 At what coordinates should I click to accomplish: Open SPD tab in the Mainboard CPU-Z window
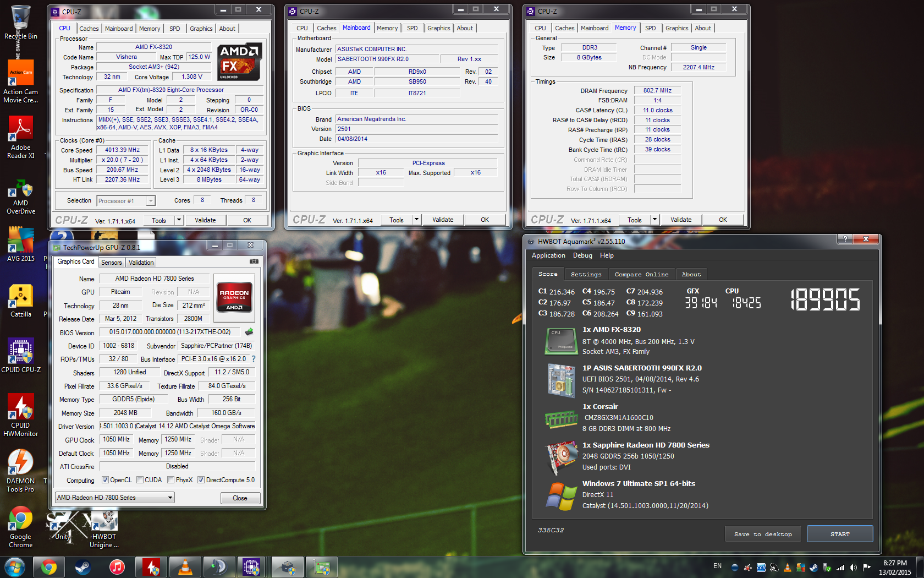pos(412,28)
